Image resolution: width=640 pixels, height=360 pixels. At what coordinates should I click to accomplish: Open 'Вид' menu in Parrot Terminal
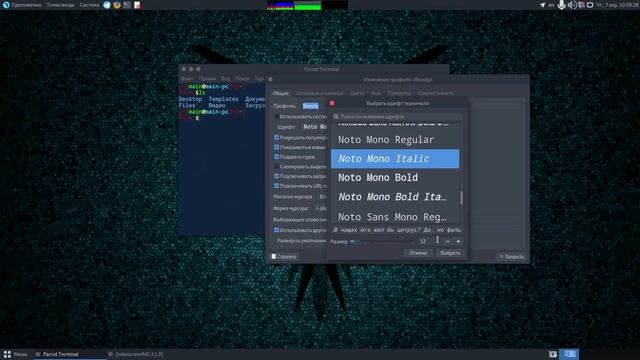click(225, 78)
